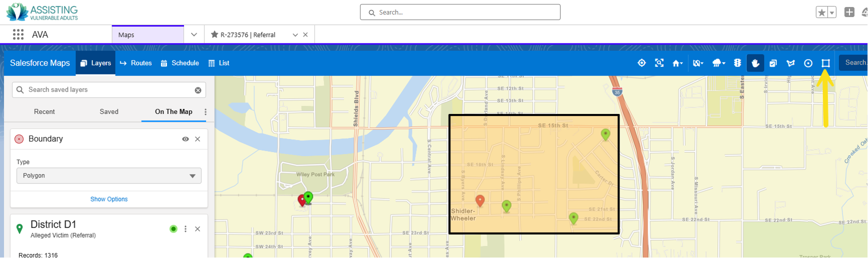Click the zoom-to-fit search frame icon
The height and width of the screenshot is (258, 868).
(x=659, y=63)
